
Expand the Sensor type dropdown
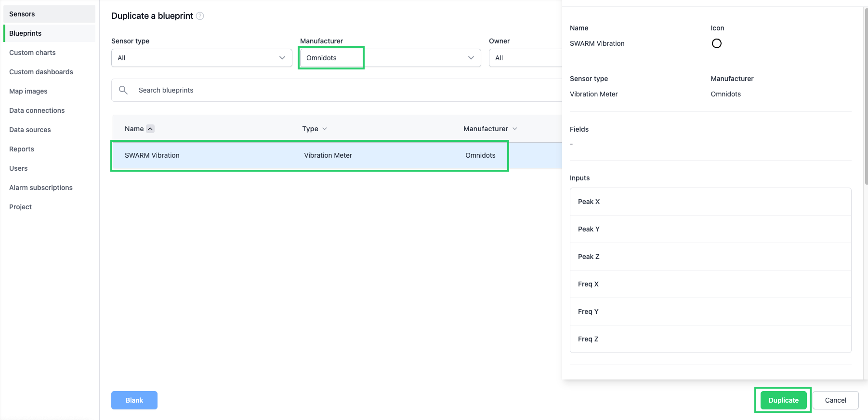(201, 58)
